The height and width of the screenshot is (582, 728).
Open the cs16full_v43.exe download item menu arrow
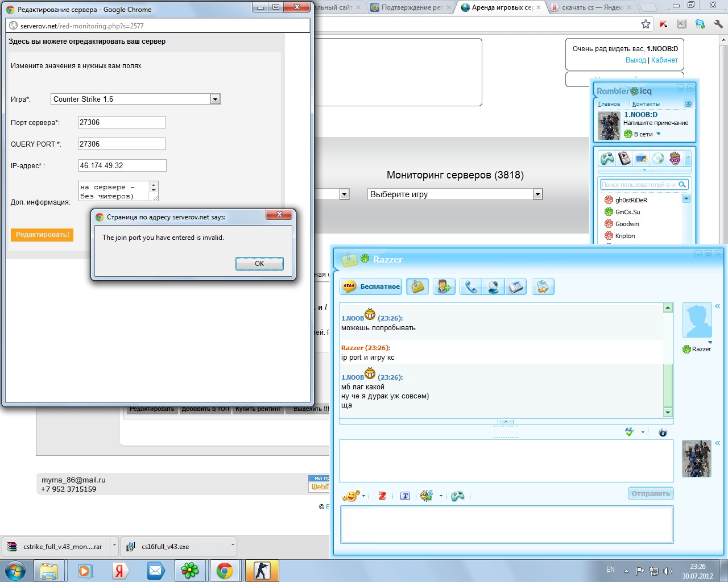(x=232, y=545)
